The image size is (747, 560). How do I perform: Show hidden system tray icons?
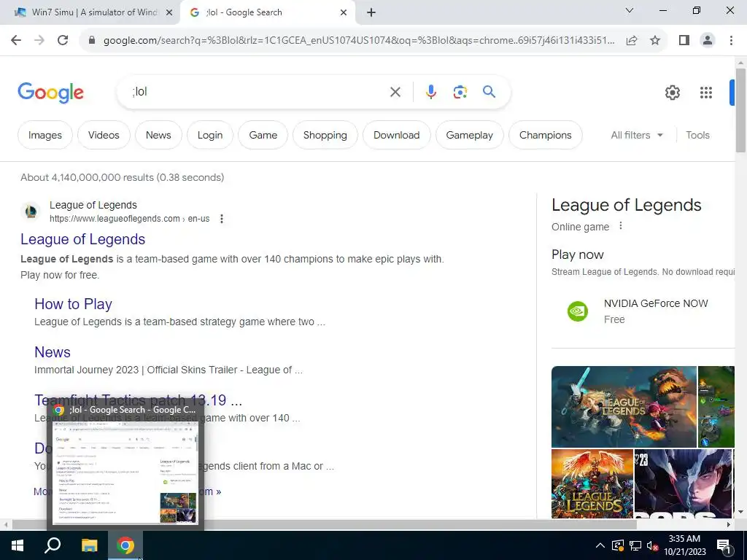tap(600, 545)
